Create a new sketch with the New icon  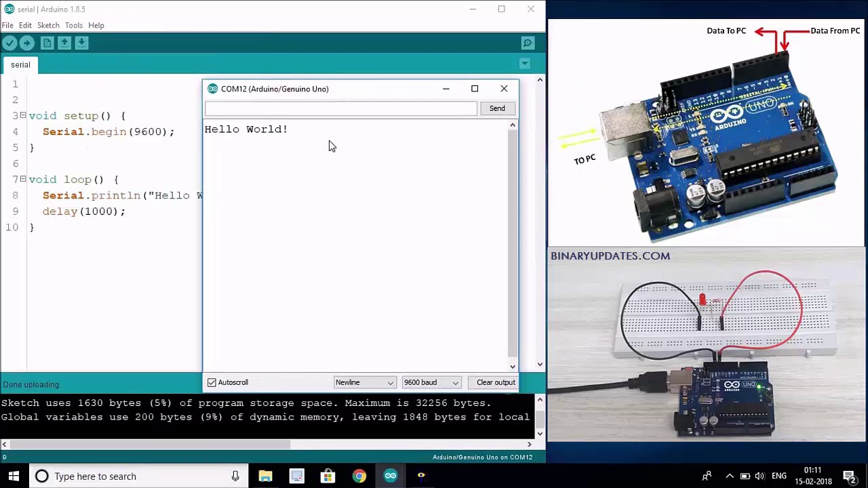(47, 43)
